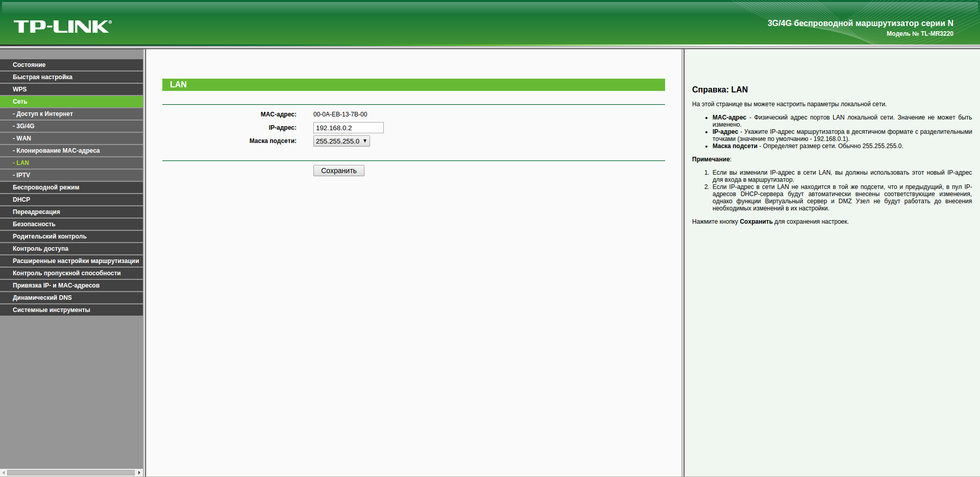The width and height of the screenshot is (980, 477).
Task: Open Клонирование MAC-адреса page
Action: tap(71, 151)
